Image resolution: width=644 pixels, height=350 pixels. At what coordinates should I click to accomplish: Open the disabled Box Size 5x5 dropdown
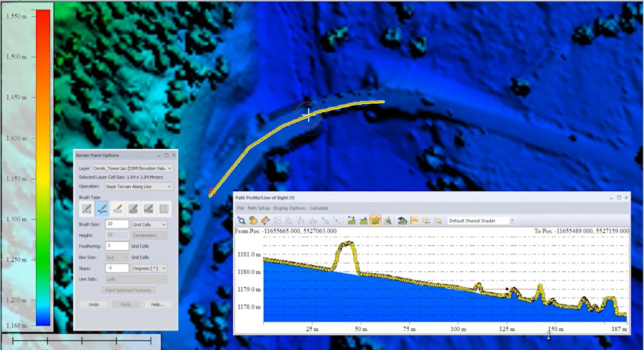117,257
